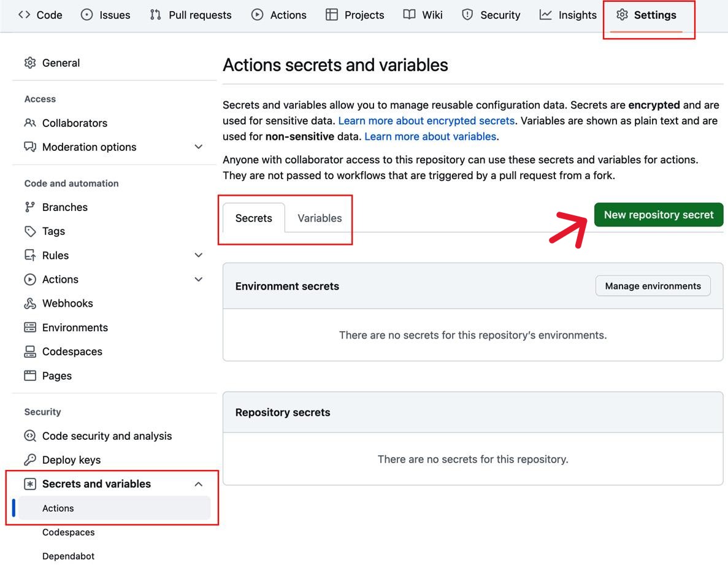
Task: Open Collaborators settings page
Action: 75,123
